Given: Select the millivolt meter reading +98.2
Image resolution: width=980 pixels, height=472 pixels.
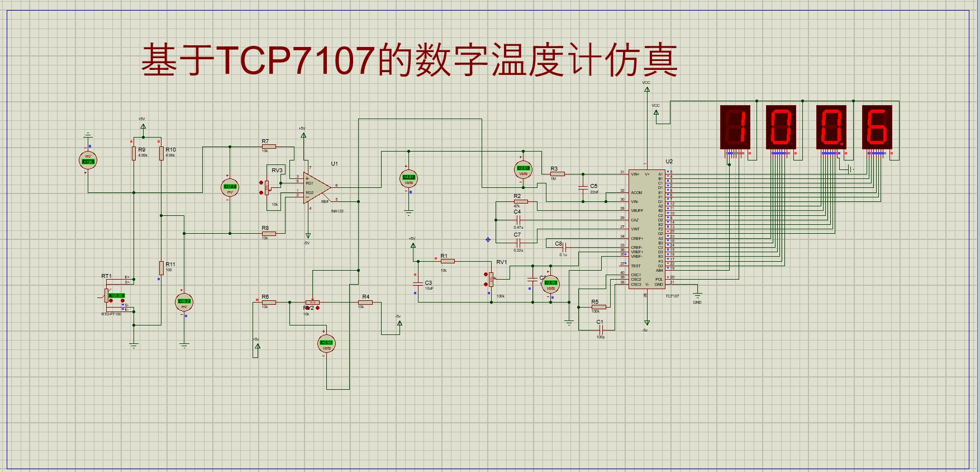Looking at the screenshot, I should (x=184, y=302).
